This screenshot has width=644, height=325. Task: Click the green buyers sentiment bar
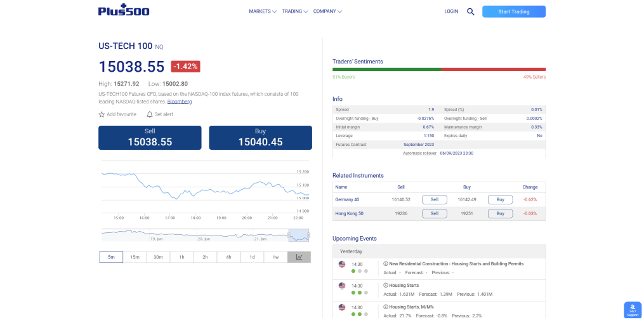(x=387, y=69)
